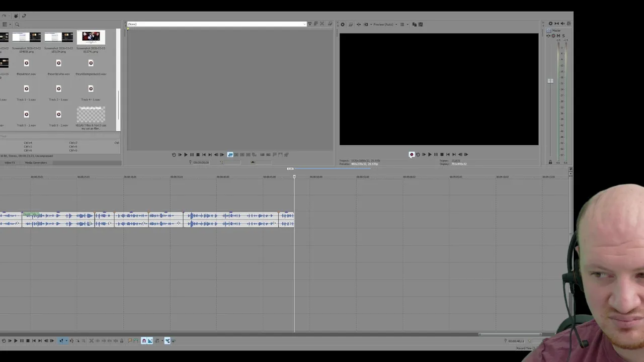Pause the timeline from bottom transport
This screenshot has height=362, width=644.
tap(22, 340)
